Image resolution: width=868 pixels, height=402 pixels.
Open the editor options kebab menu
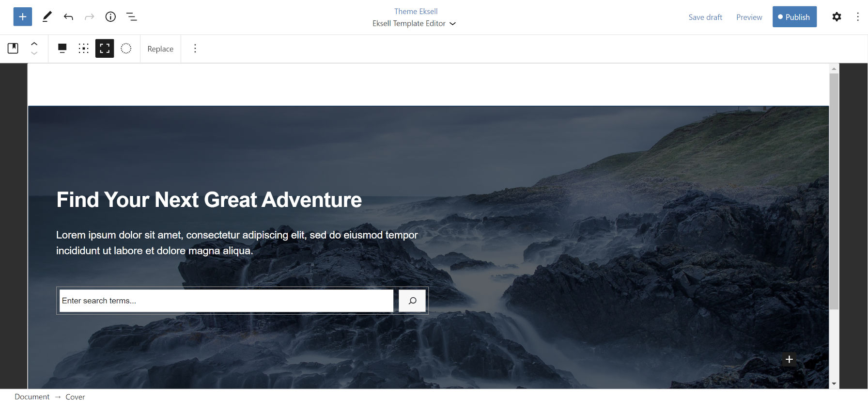(x=858, y=17)
